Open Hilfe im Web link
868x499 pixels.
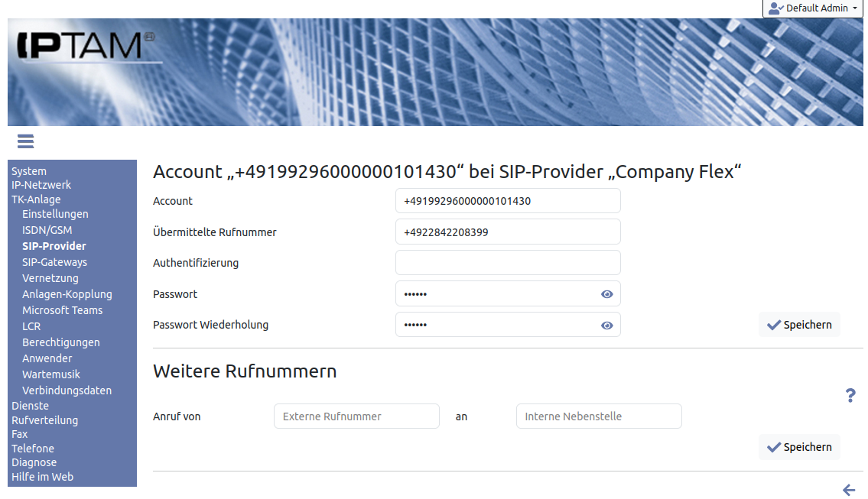tap(42, 477)
